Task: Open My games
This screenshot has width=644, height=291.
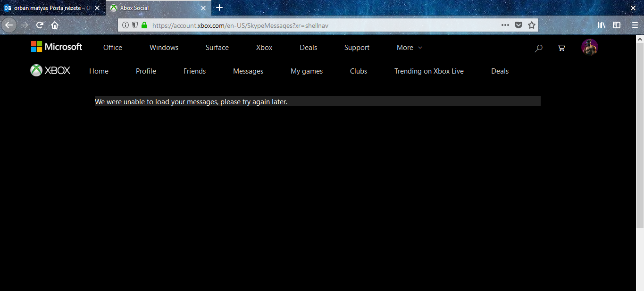Action: (307, 71)
